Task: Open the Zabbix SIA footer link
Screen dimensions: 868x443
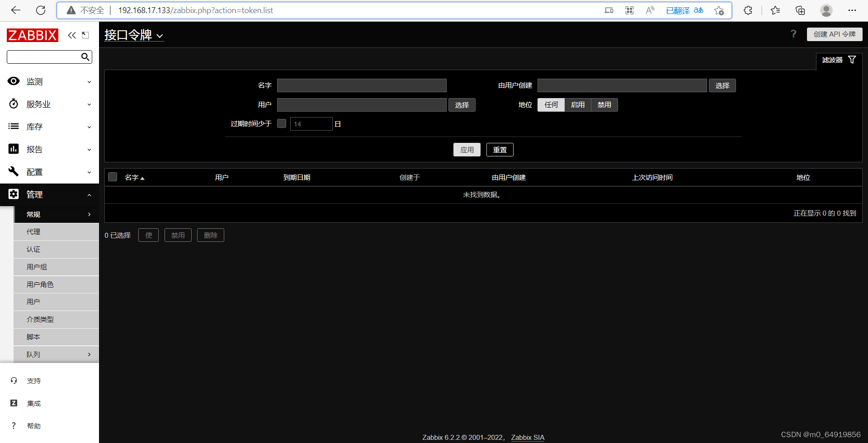Action: click(528, 437)
